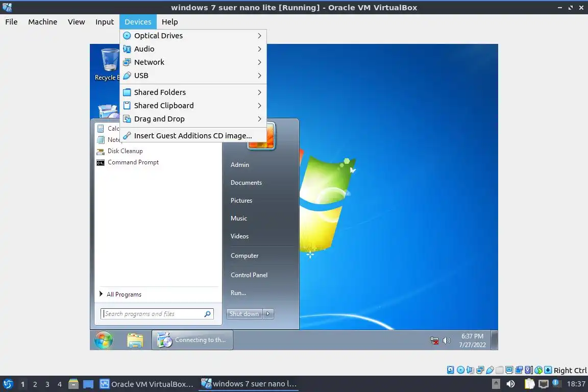Image resolution: width=588 pixels, height=392 pixels.
Task: Open the Shut down options arrow
Action: tap(268, 313)
